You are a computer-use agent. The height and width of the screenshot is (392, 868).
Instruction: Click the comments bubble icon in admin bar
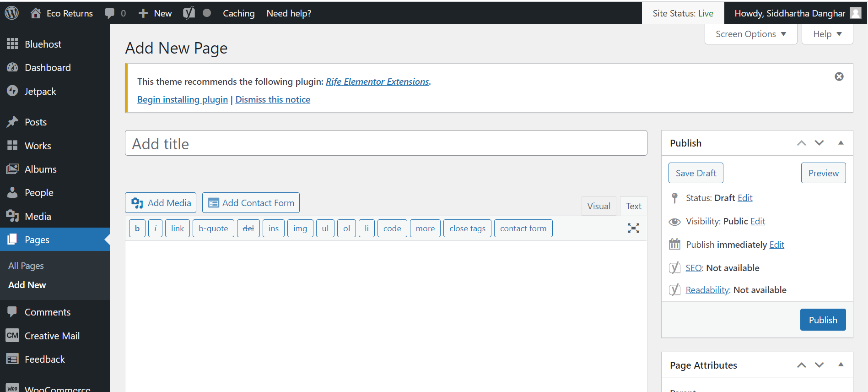110,13
